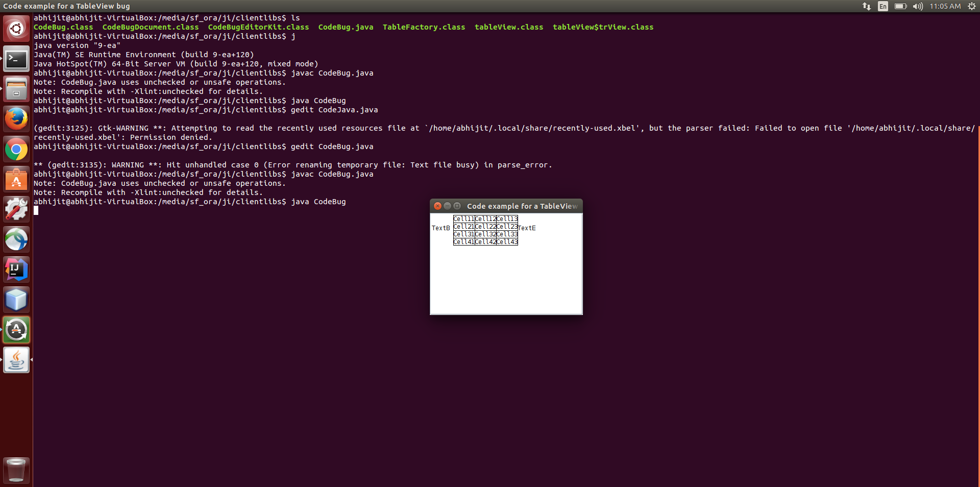The width and height of the screenshot is (980, 487).
Task: Open the blue cube VirtualBox icon
Action: 16,300
